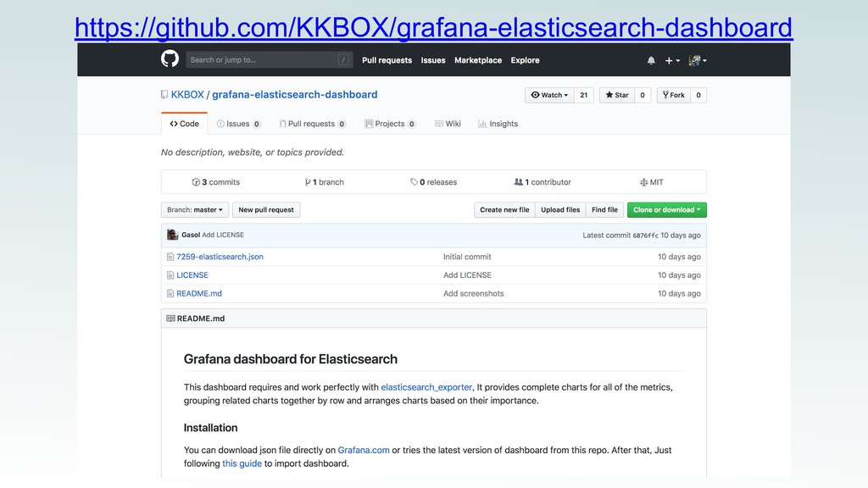
Task: View the 1 contributor page
Action: [542, 182]
